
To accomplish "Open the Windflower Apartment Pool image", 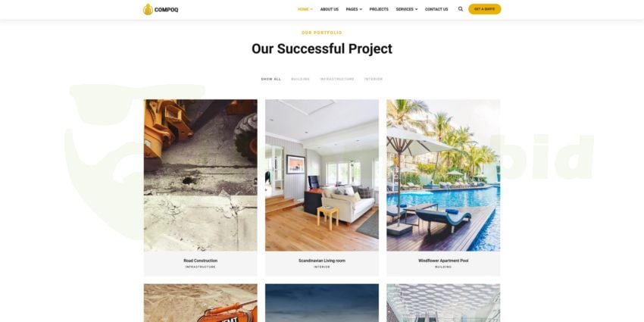I will (443, 175).
